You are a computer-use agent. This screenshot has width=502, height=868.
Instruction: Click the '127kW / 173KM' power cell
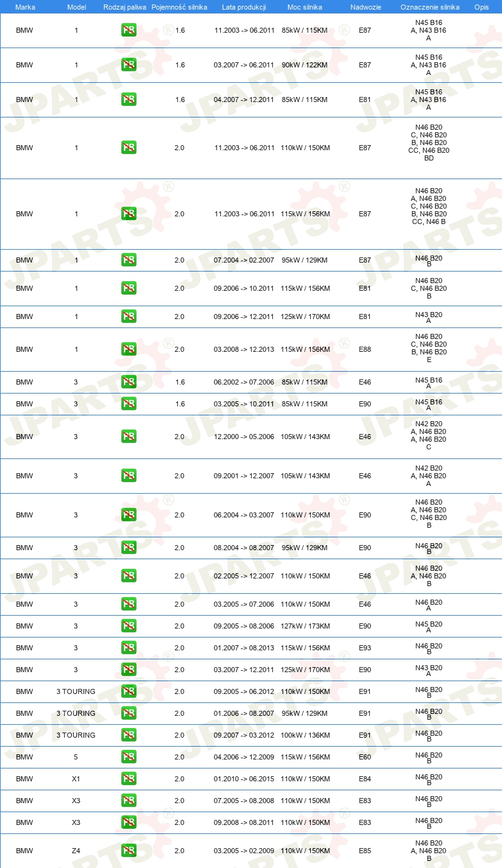coord(305,626)
